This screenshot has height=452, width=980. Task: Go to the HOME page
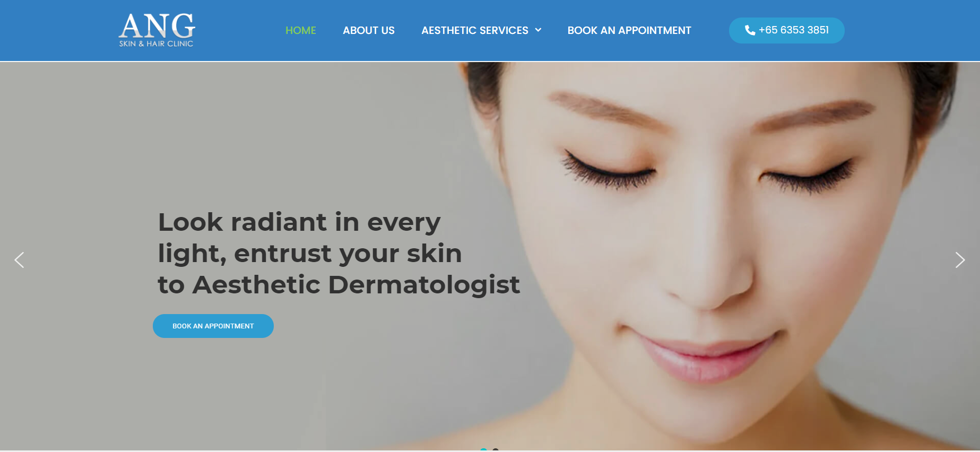pos(301,30)
